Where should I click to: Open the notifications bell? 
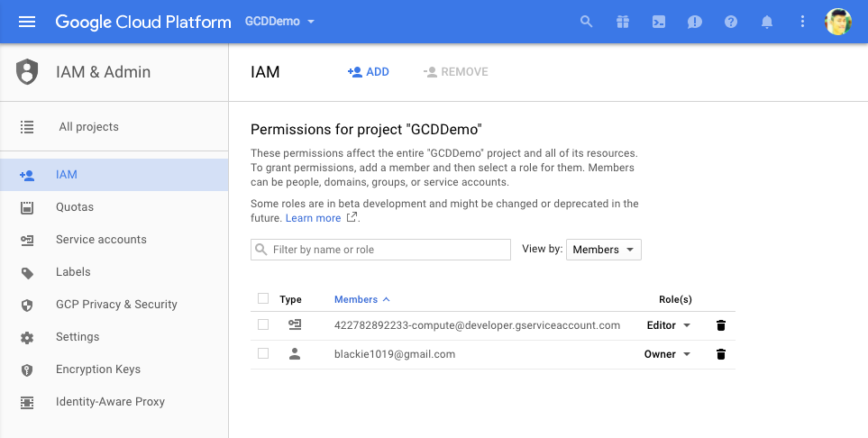(x=767, y=22)
